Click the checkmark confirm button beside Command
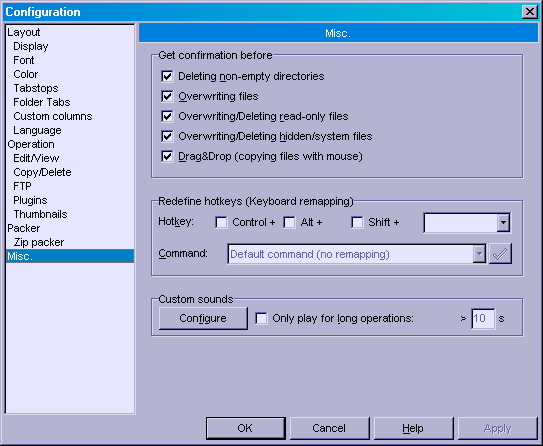This screenshot has width=543, height=446. coord(500,254)
